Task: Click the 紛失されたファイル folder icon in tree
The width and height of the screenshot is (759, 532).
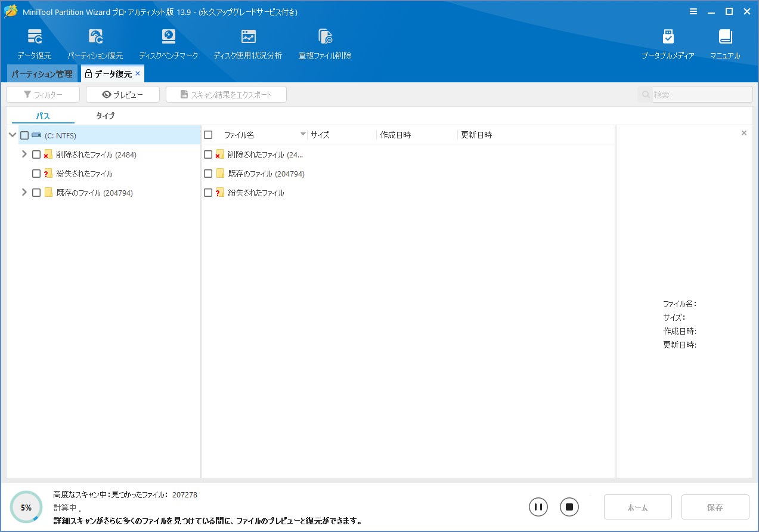Action: (x=48, y=174)
